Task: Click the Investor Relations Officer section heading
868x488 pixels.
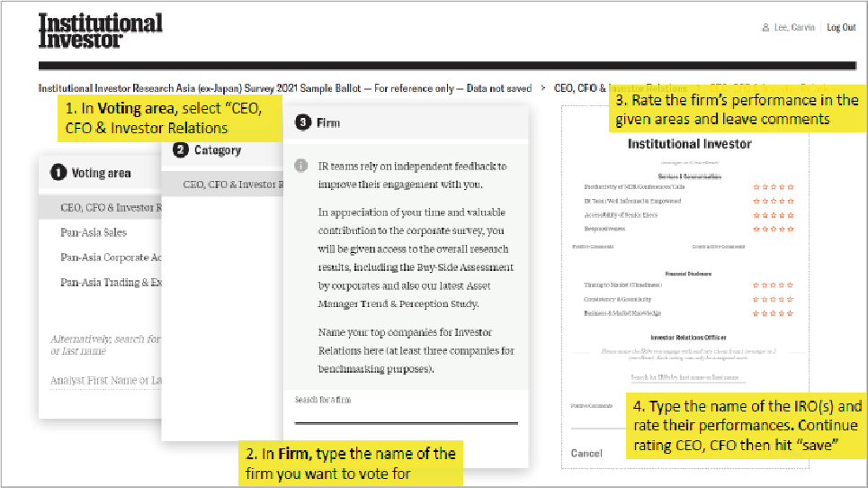Action: (x=689, y=338)
